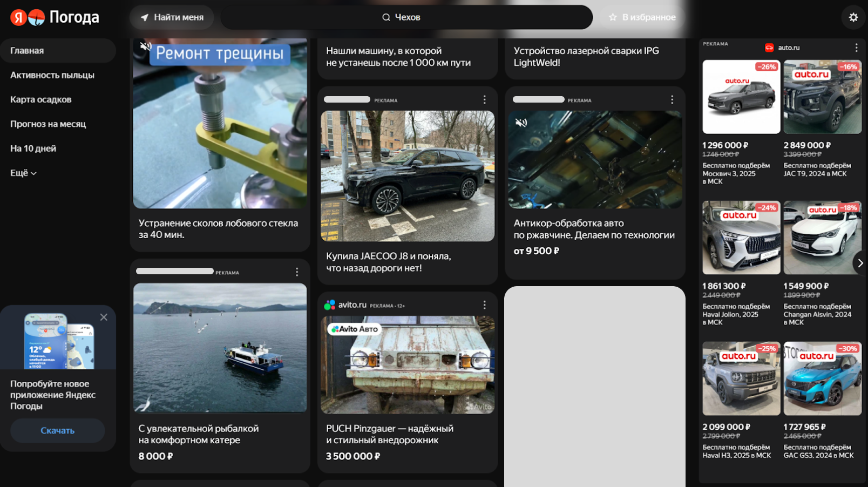The height and width of the screenshot is (487, 868).
Task: Click 'Купила JAECOO J8 и поняла' headline
Action: (x=388, y=262)
